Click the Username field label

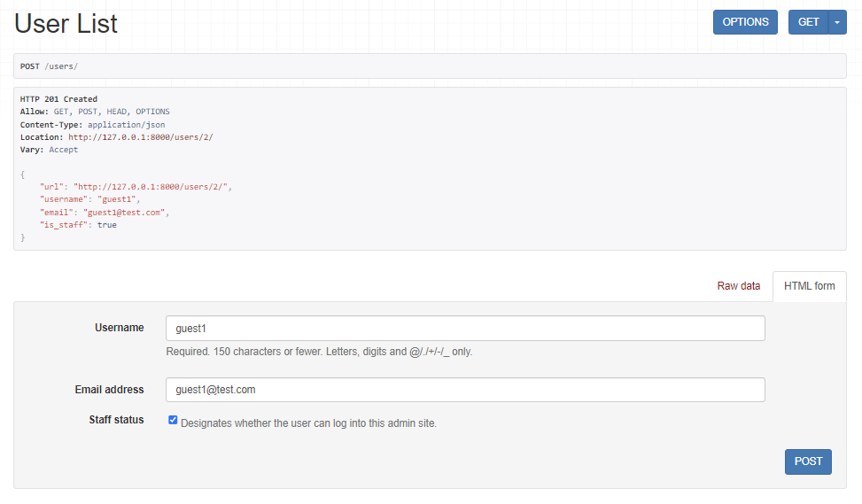119,328
